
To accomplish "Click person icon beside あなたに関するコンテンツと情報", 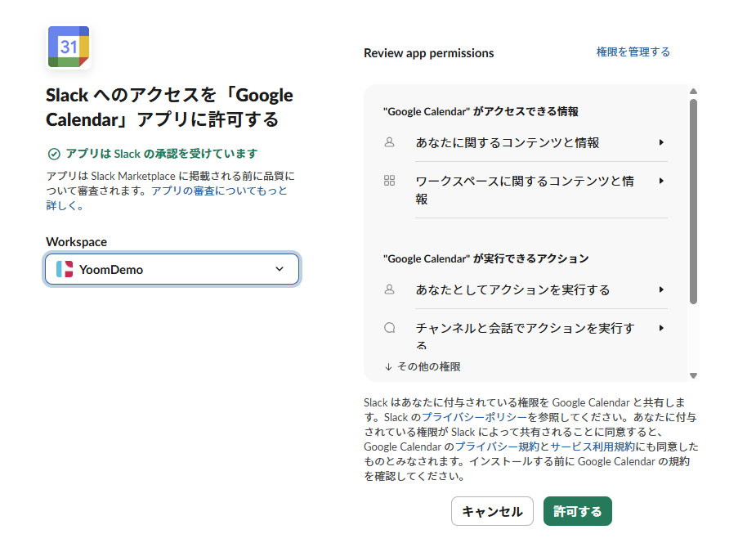I will (390, 142).
